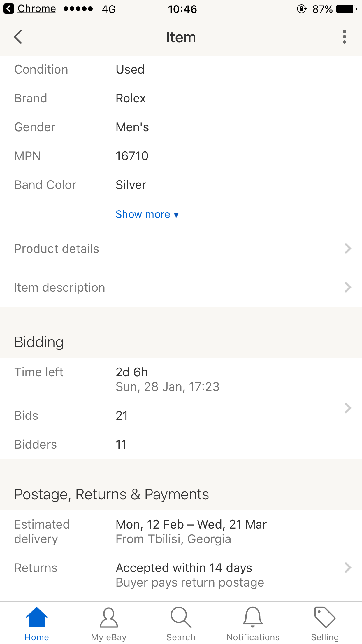Screen dimensions: 362x644
Task: Open Notifications bell icon
Action: coord(253,617)
